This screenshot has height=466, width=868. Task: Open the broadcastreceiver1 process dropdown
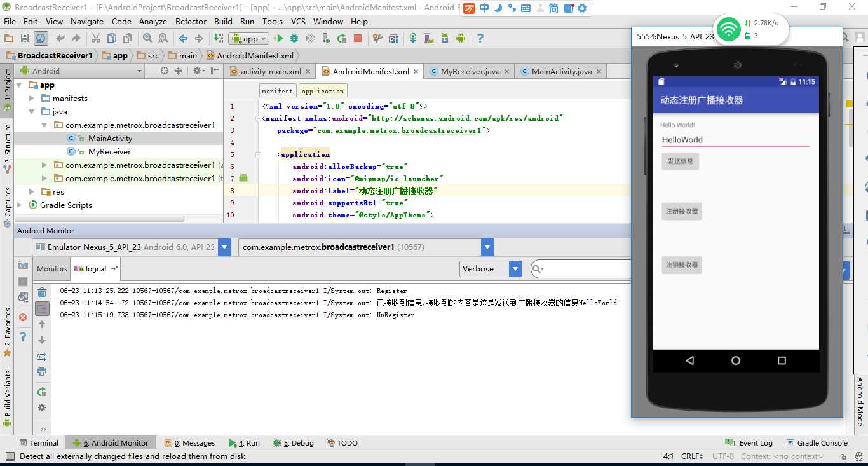point(366,247)
